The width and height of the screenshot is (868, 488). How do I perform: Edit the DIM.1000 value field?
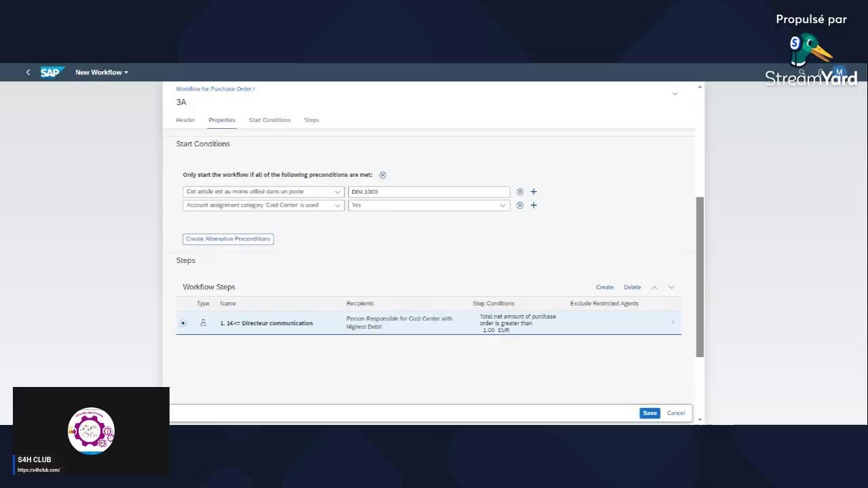(429, 192)
